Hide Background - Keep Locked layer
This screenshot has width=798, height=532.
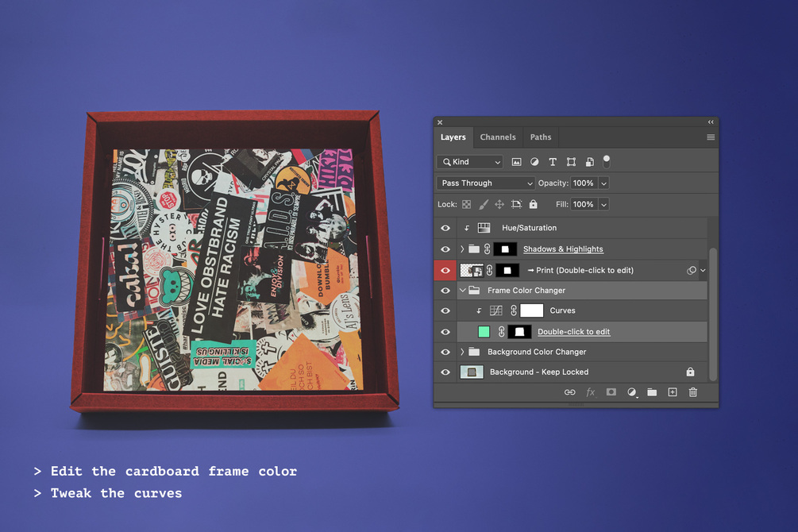coord(445,372)
